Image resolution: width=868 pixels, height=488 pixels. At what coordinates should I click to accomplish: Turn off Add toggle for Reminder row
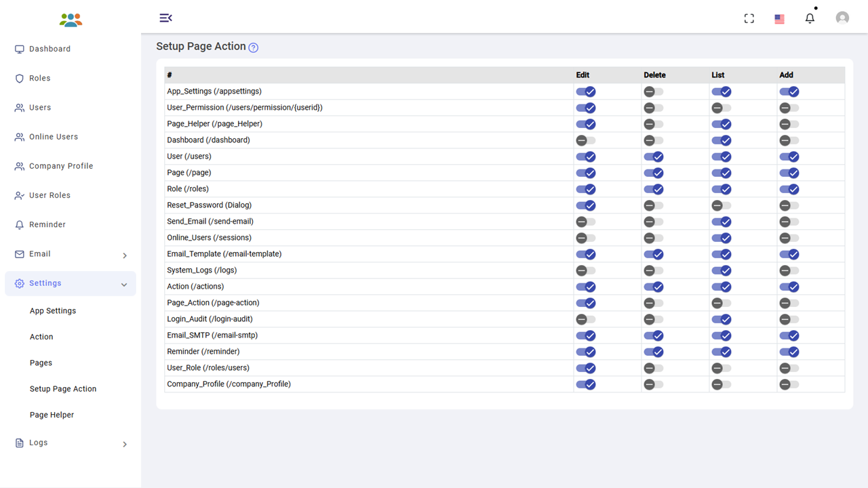(x=789, y=352)
